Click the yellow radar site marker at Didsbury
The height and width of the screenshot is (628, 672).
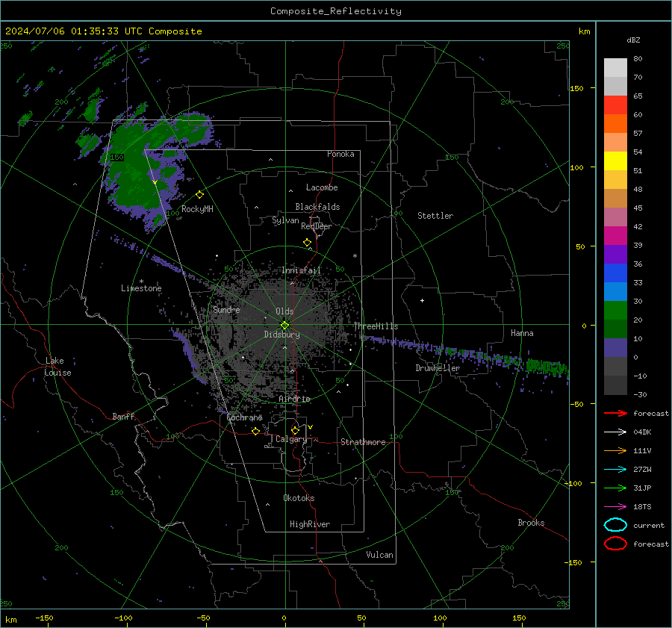click(x=284, y=325)
